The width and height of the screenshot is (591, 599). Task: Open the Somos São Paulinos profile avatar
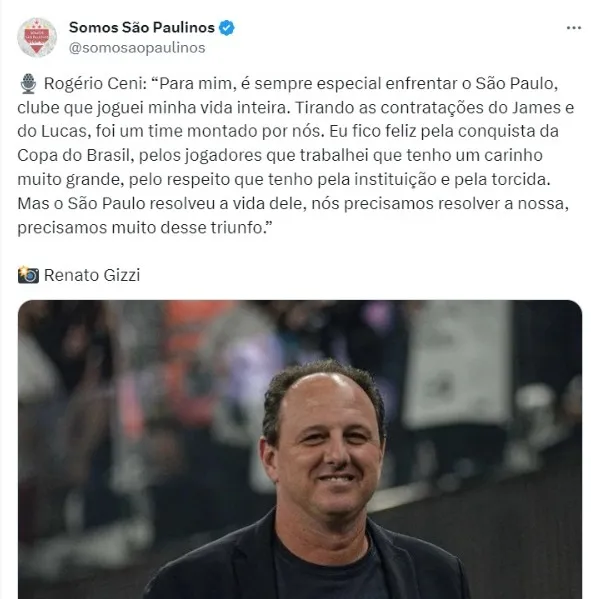(37, 37)
